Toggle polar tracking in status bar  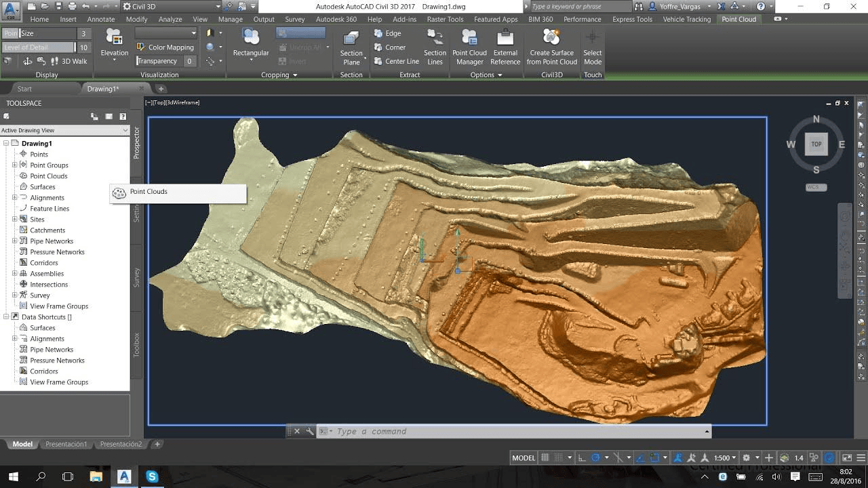[x=595, y=457]
